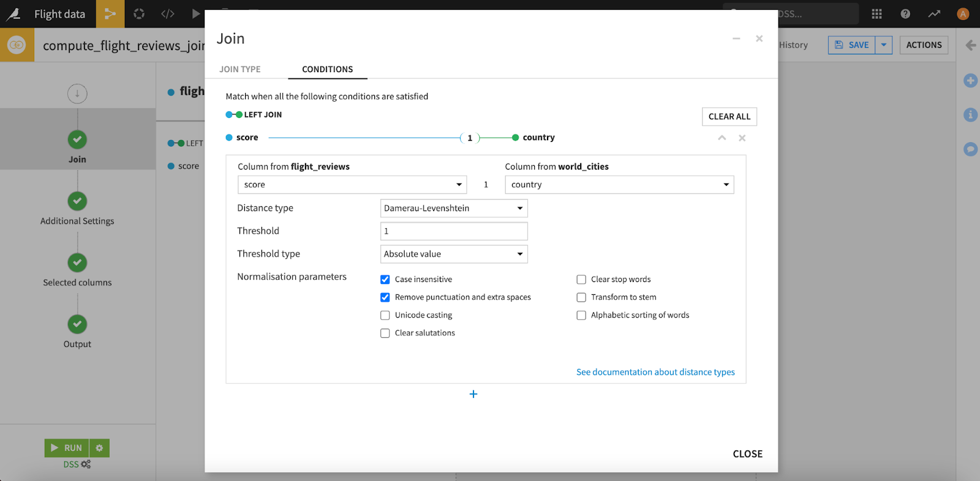
Task: Enable Unicode casting normalisation
Action: click(385, 315)
